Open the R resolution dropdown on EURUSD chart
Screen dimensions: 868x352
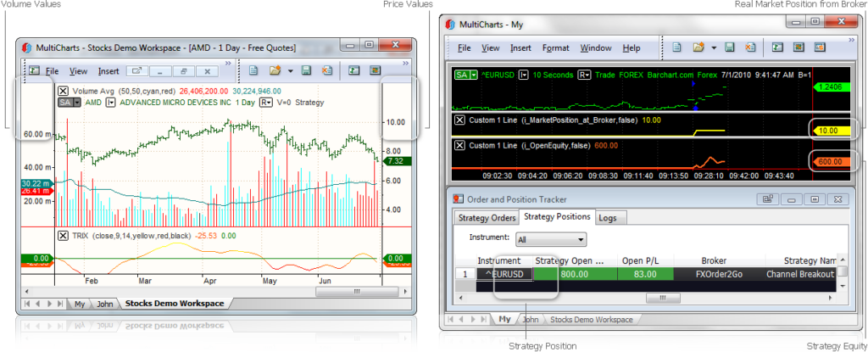coord(586,75)
